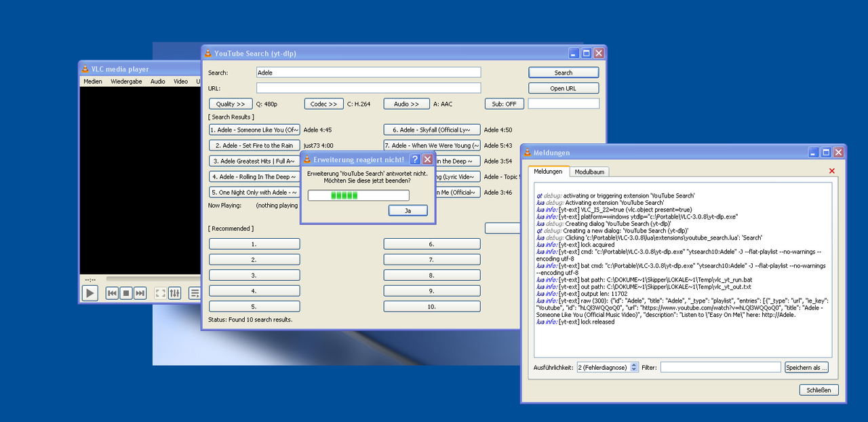Switch to the Modulbaum tab
Viewport: 868px width, 422px height.
[589, 172]
